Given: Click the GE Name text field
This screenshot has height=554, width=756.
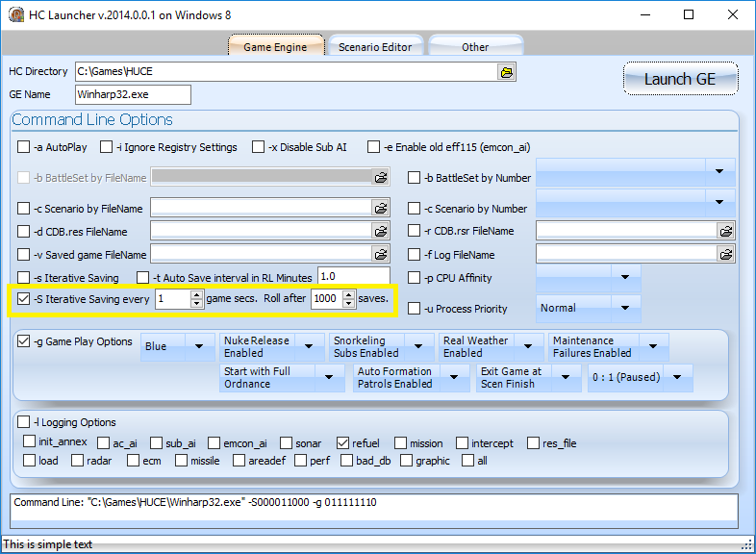Looking at the screenshot, I should [x=133, y=94].
